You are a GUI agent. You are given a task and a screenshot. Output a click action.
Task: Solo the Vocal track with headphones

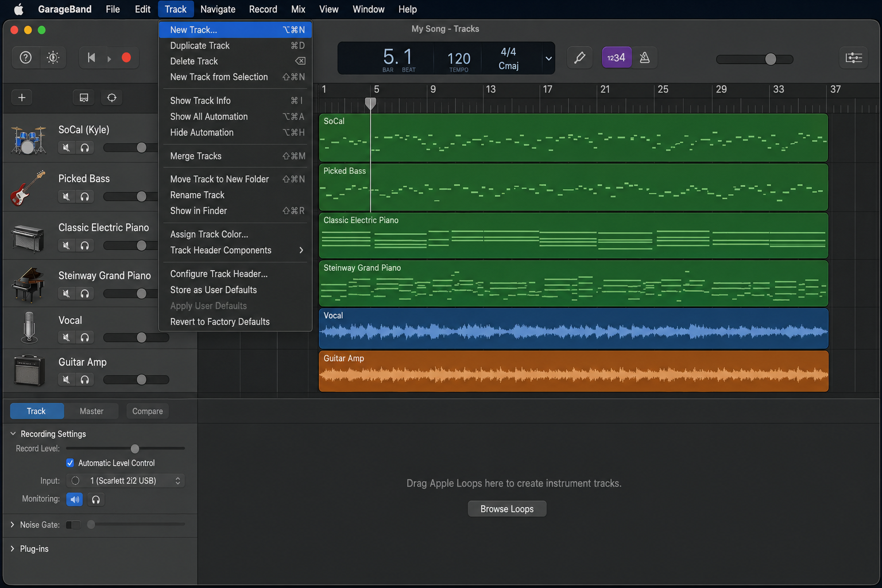[84, 337]
